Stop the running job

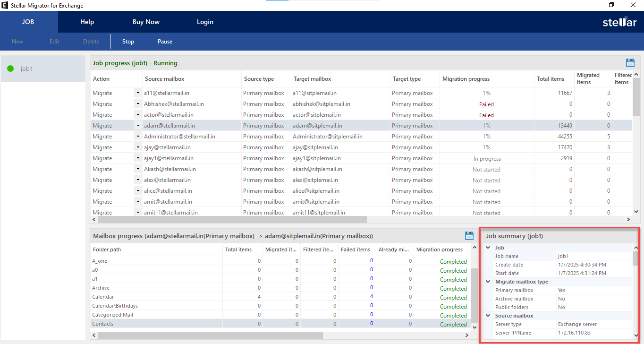(x=128, y=42)
